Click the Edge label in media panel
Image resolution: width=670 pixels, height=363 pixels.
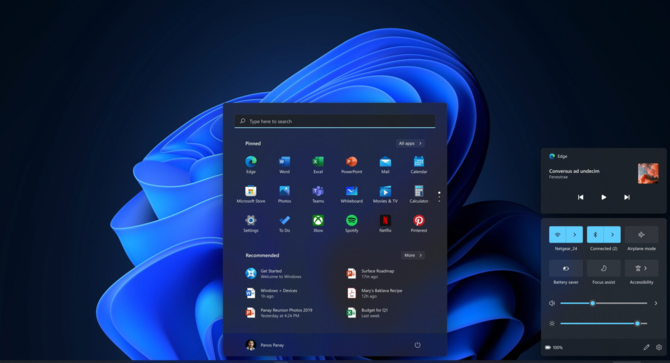562,156
